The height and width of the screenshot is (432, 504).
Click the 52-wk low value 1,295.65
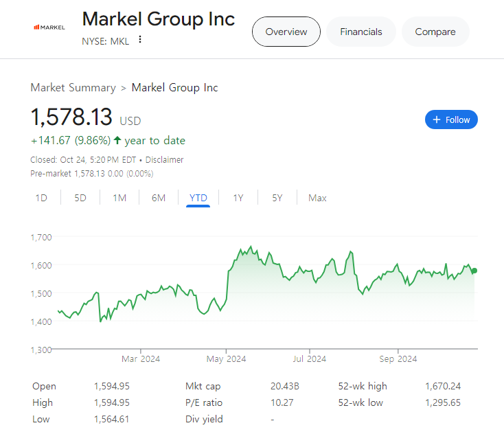[x=443, y=402]
